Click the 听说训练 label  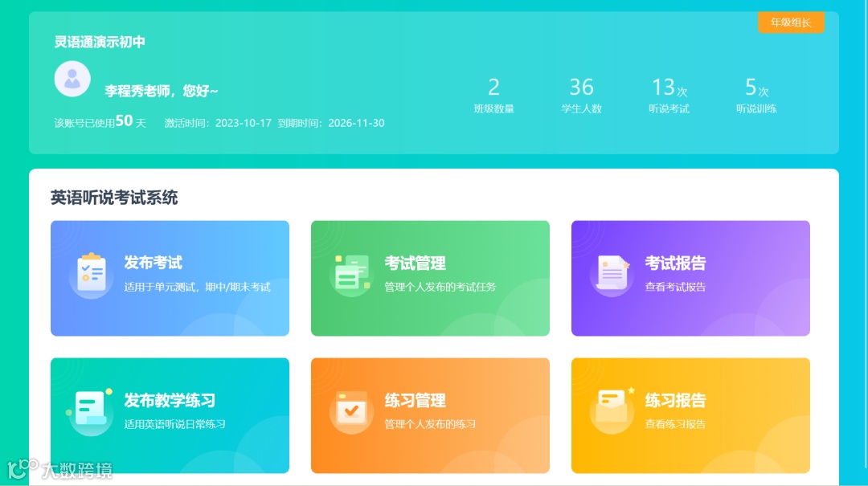(756, 108)
